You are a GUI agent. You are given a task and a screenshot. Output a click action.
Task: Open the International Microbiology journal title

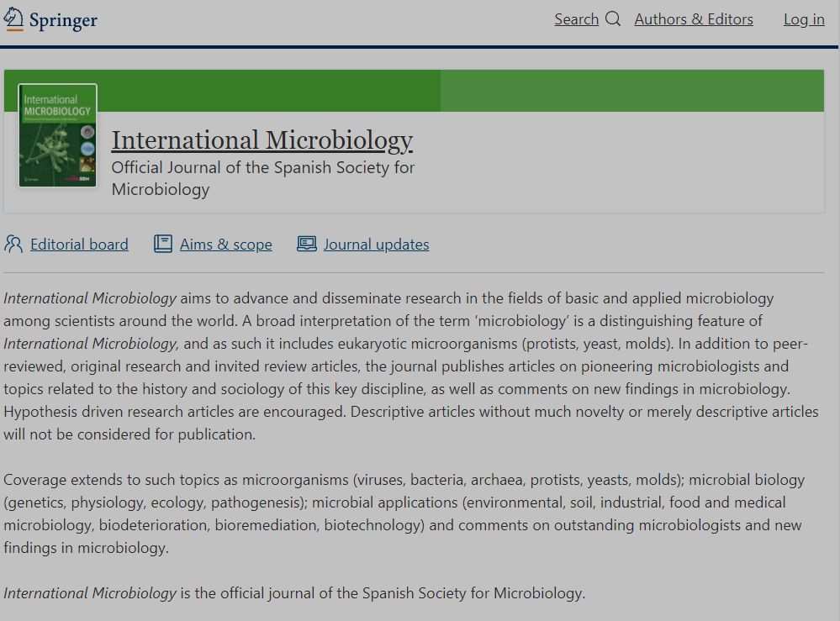point(262,139)
